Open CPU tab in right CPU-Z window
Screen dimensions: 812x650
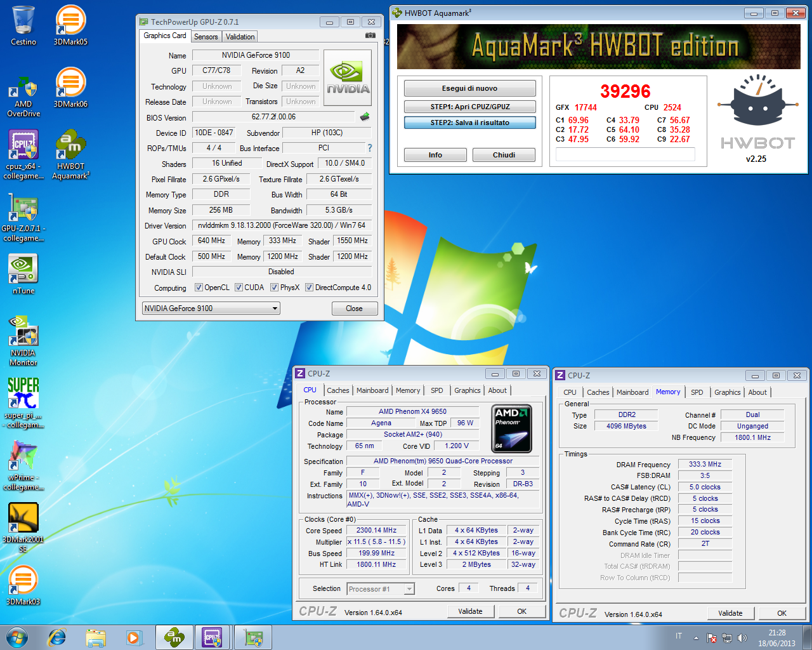tap(570, 392)
